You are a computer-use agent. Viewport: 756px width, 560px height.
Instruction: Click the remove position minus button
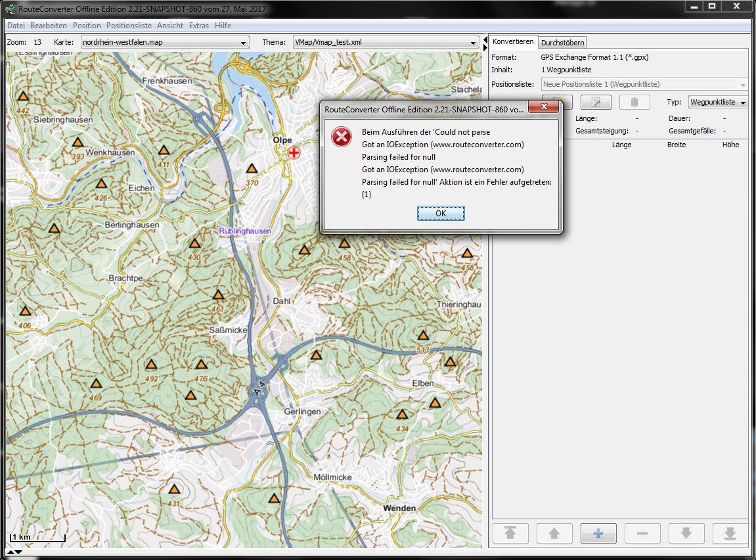642,533
